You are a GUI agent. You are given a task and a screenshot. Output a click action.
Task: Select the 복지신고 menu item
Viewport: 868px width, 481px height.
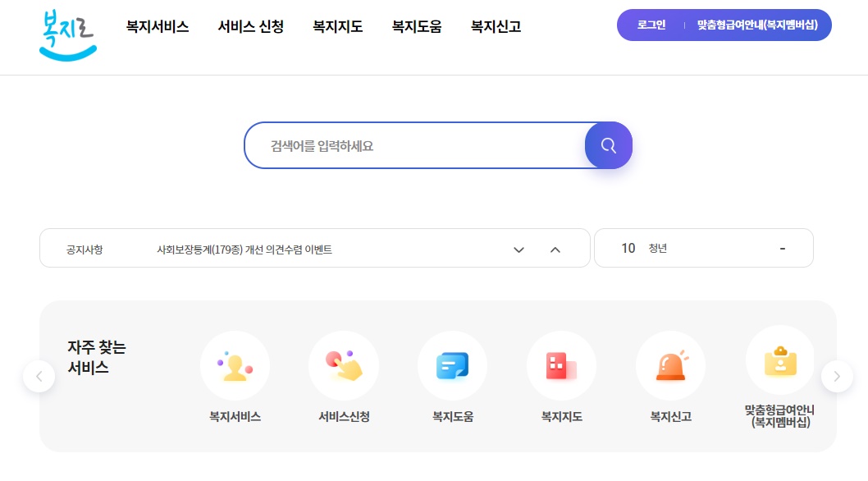495,26
